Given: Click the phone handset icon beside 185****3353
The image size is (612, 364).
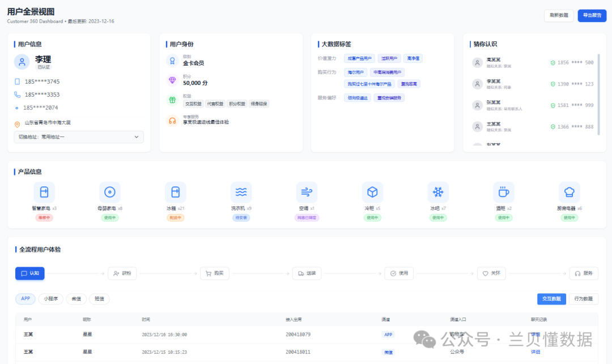Looking at the screenshot, I should click(17, 95).
